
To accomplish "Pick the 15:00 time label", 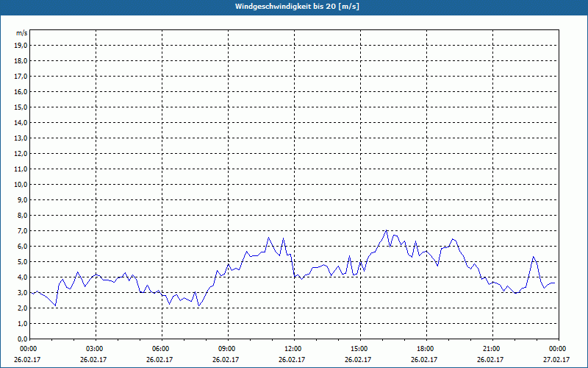I will [358, 349].
